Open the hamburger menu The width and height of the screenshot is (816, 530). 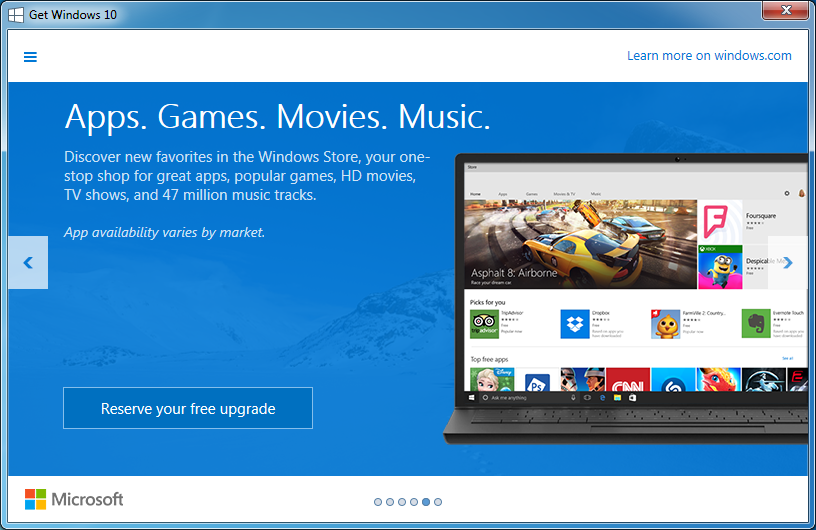pyautogui.click(x=30, y=57)
